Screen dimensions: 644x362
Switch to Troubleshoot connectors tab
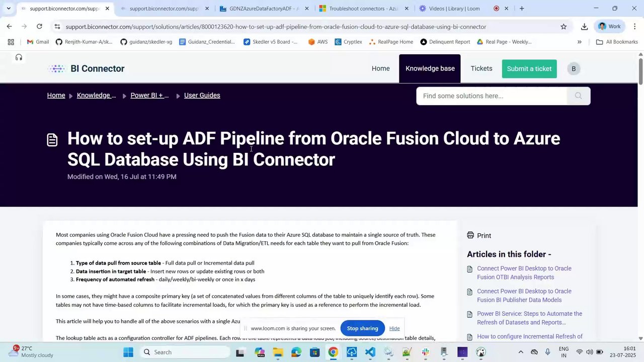pyautogui.click(x=363, y=9)
